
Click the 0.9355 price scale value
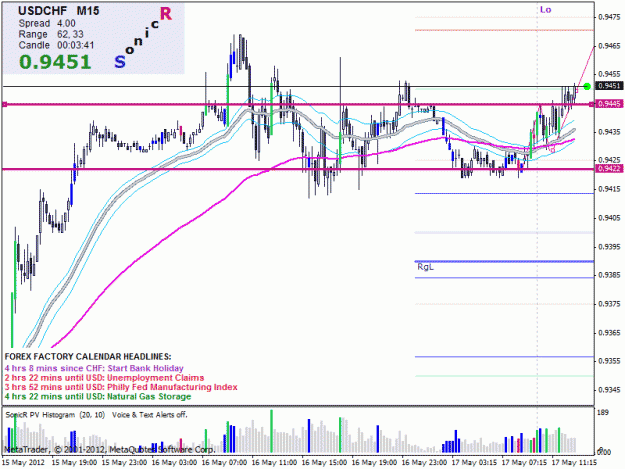pyautogui.click(x=610, y=361)
